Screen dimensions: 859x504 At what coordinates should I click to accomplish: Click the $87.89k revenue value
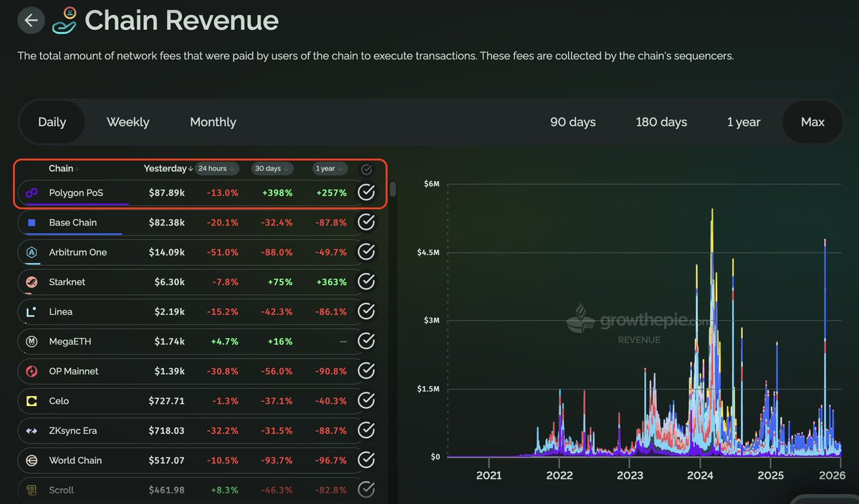tap(166, 193)
